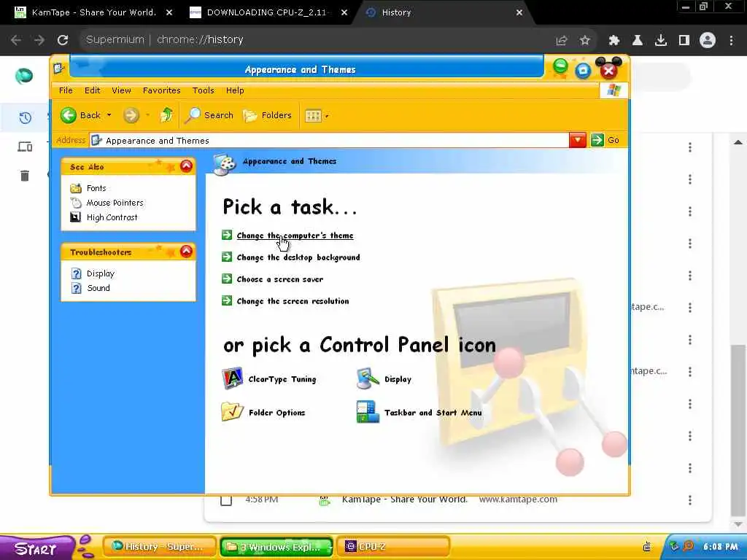Switch to History - Supermium taskbar item

click(158, 547)
